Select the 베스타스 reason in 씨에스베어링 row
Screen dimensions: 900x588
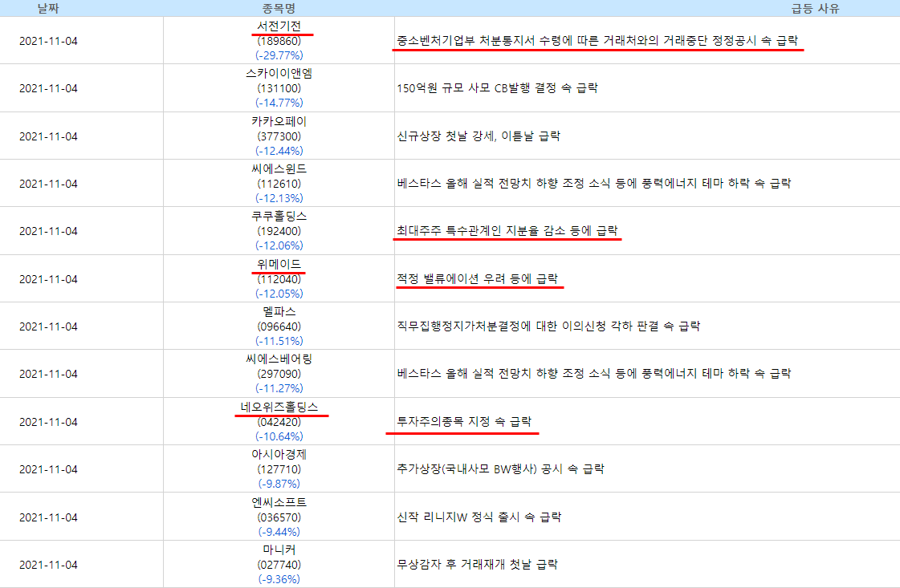point(594,374)
